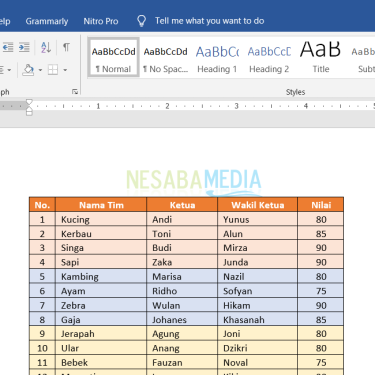The height and width of the screenshot is (375, 375).
Task: Click the 'Zebra' cell
Action: point(101,305)
